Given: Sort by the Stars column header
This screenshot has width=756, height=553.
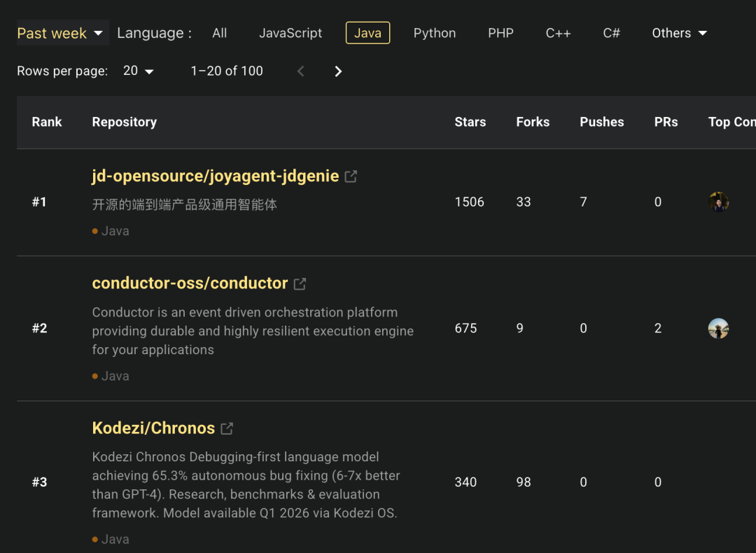Looking at the screenshot, I should click(x=470, y=122).
